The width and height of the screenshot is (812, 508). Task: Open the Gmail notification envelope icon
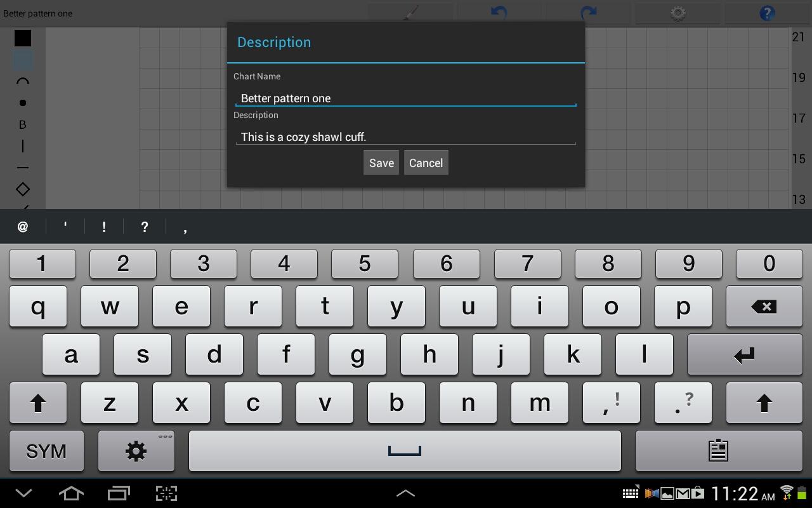coord(683,493)
